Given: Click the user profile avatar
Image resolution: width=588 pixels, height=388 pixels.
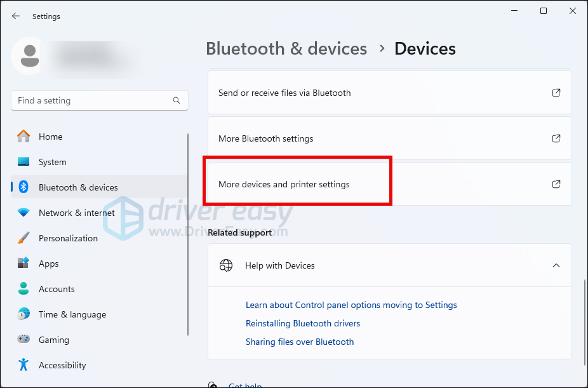Looking at the screenshot, I should 28,55.
